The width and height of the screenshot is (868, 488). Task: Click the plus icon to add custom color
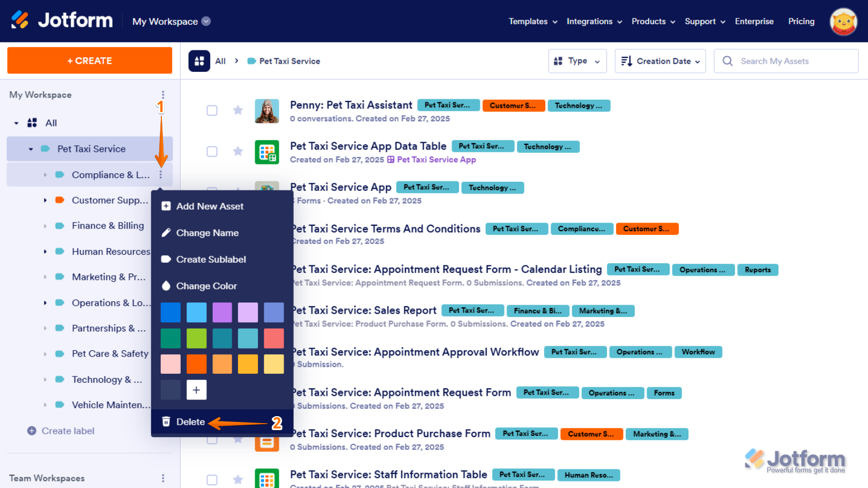click(x=196, y=390)
